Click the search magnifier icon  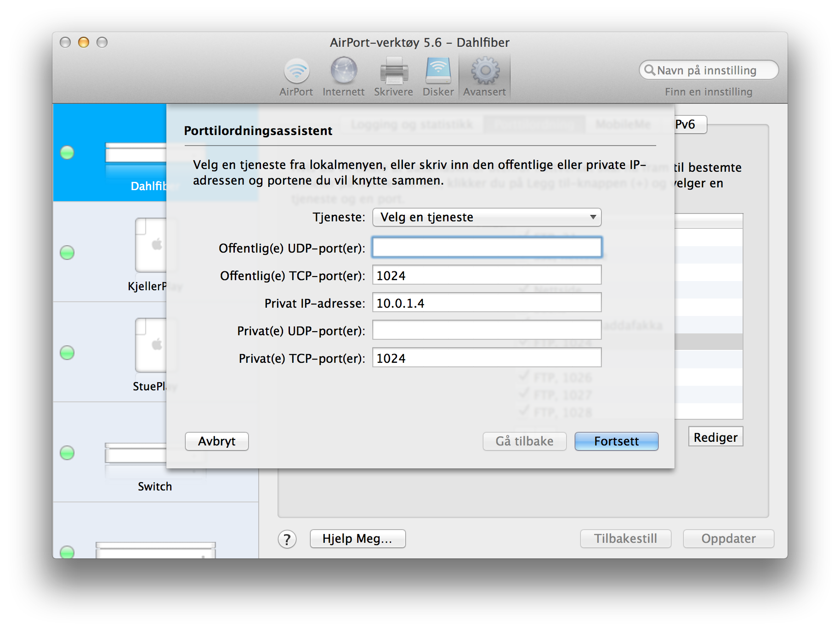click(649, 70)
